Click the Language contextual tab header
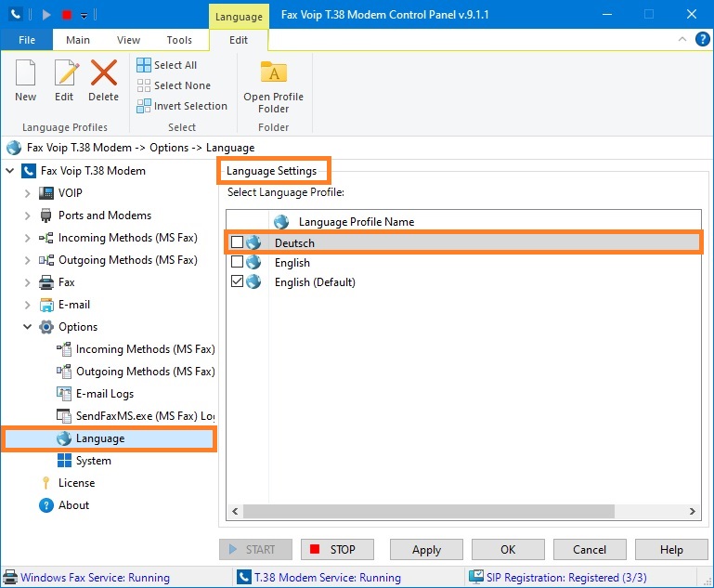 pyautogui.click(x=239, y=17)
